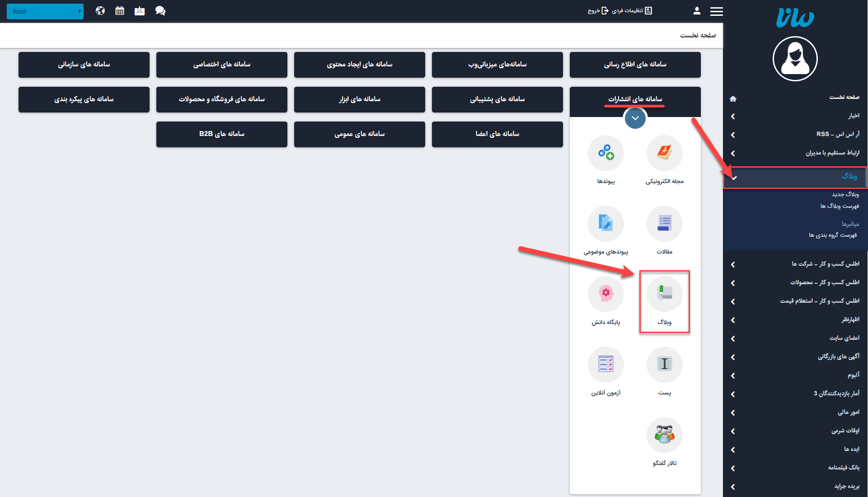The image size is (868, 497).
Task: Select وبلاگ جدید in the sidebar submenu
Action: click(x=845, y=194)
